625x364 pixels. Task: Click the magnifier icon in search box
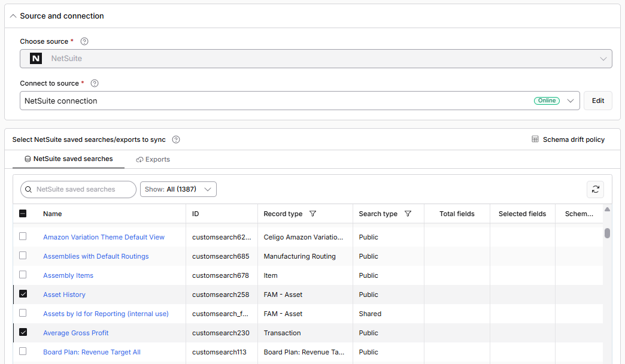(x=28, y=189)
